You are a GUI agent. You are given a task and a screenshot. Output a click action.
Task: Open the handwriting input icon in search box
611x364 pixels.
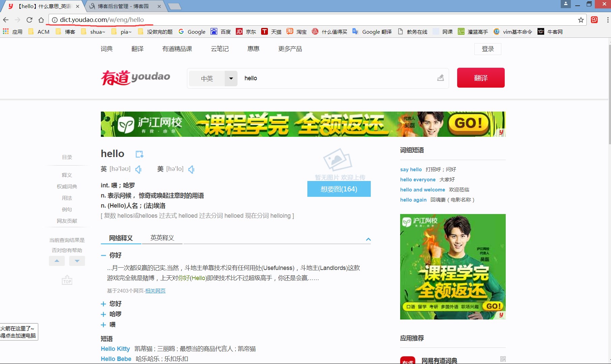(x=440, y=78)
